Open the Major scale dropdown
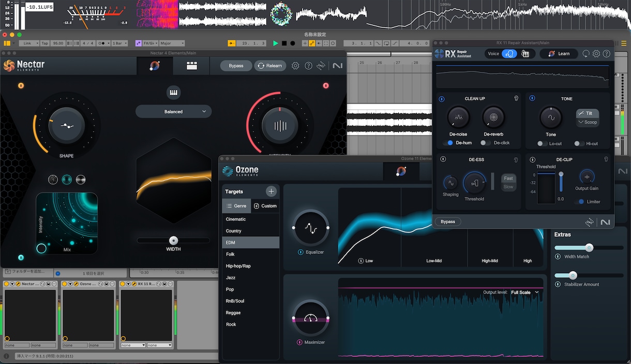 [x=172, y=43]
